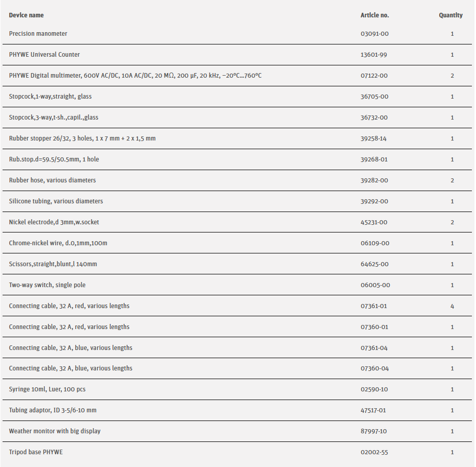
Task: Click the Article no. column header
Action: coord(374,15)
